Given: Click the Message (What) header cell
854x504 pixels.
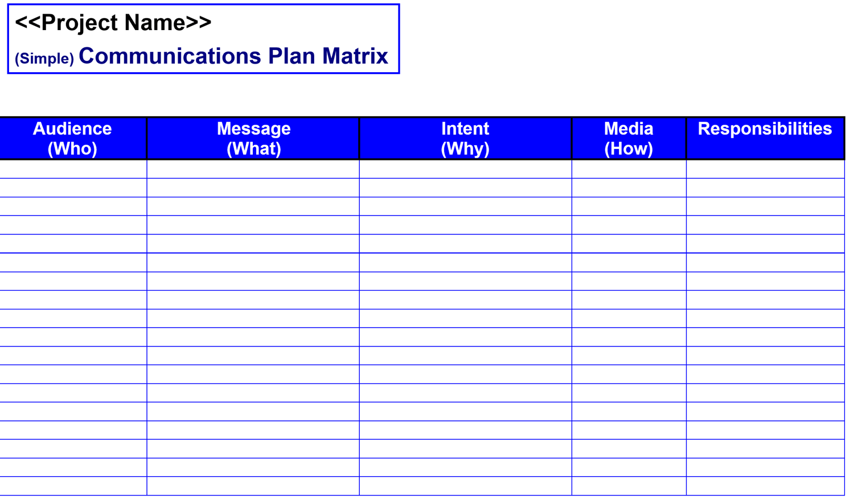Looking at the screenshot, I should [253, 138].
